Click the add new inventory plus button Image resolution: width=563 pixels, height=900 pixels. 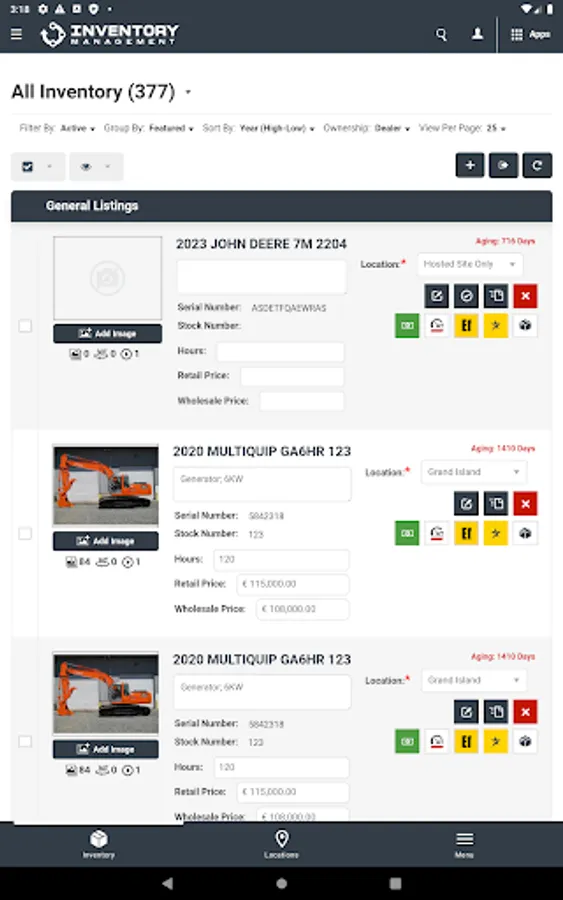[x=469, y=165]
